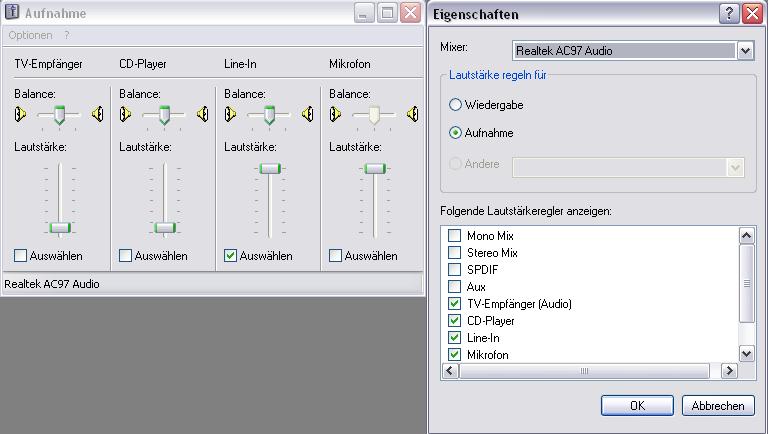Click left speaker icon under TV-Empfänger balance

click(x=20, y=114)
